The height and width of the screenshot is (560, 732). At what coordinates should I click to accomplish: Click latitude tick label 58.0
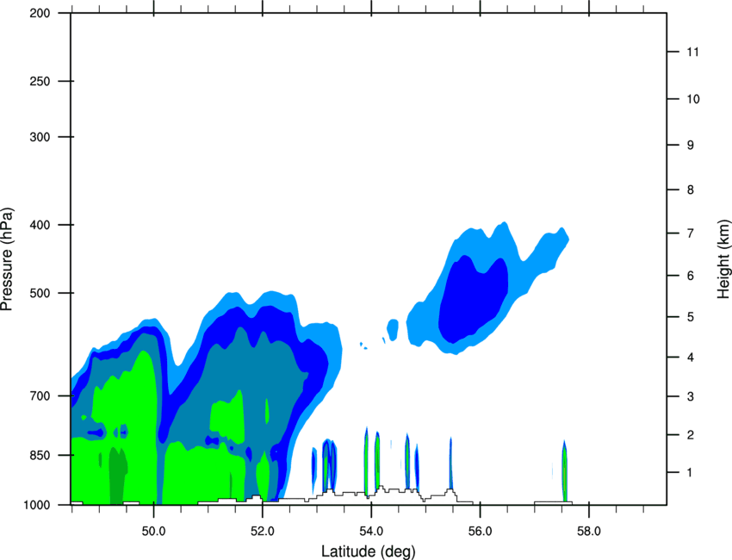click(589, 532)
